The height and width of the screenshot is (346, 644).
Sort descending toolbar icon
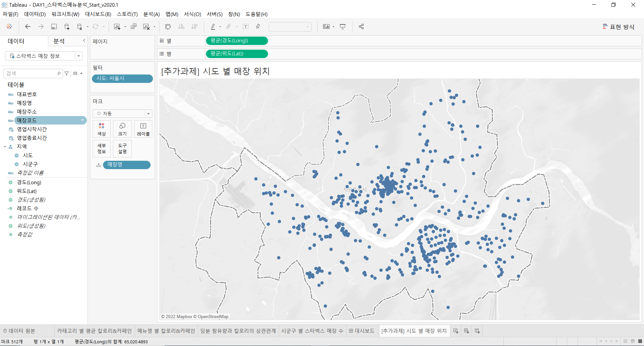click(195, 27)
